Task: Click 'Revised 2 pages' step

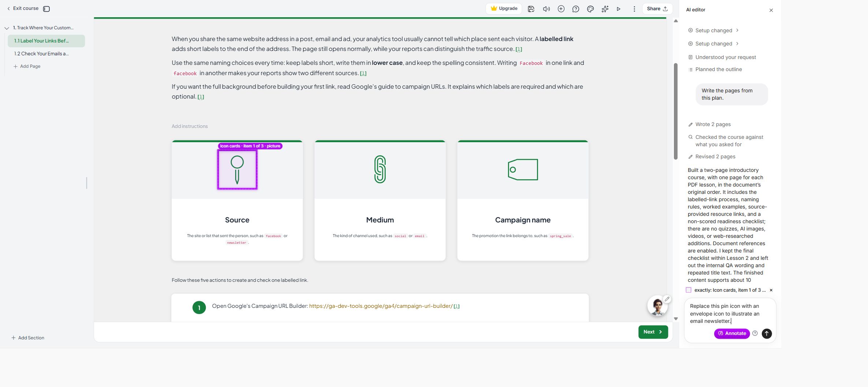Action: (712, 156)
